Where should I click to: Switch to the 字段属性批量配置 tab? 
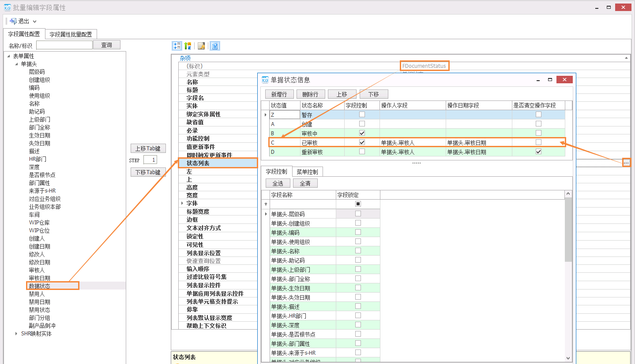pyautogui.click(x=71, y=34)
